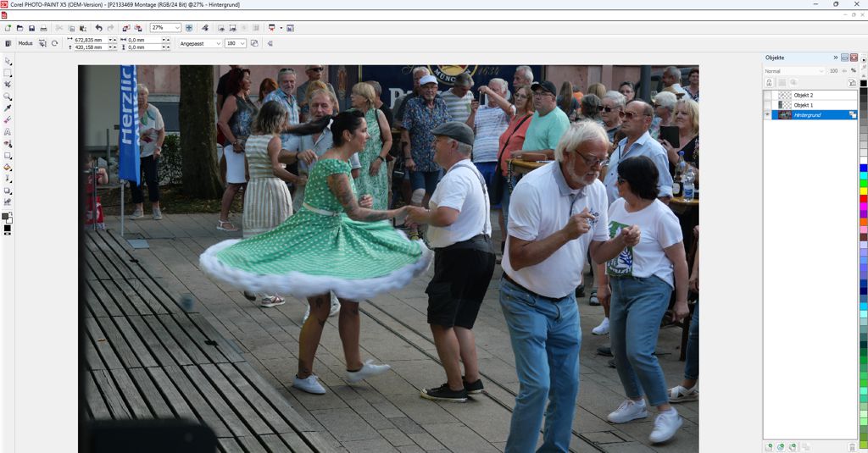Click the Export icon in the toolbar
The image size is (868, 453).
138,28
